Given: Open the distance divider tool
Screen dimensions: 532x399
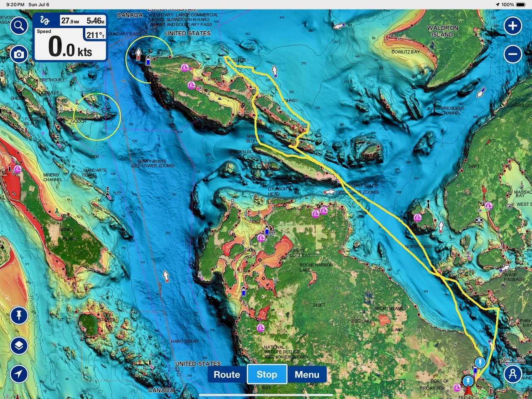Looking at the screenshot, I should click(x=513, y=374).
